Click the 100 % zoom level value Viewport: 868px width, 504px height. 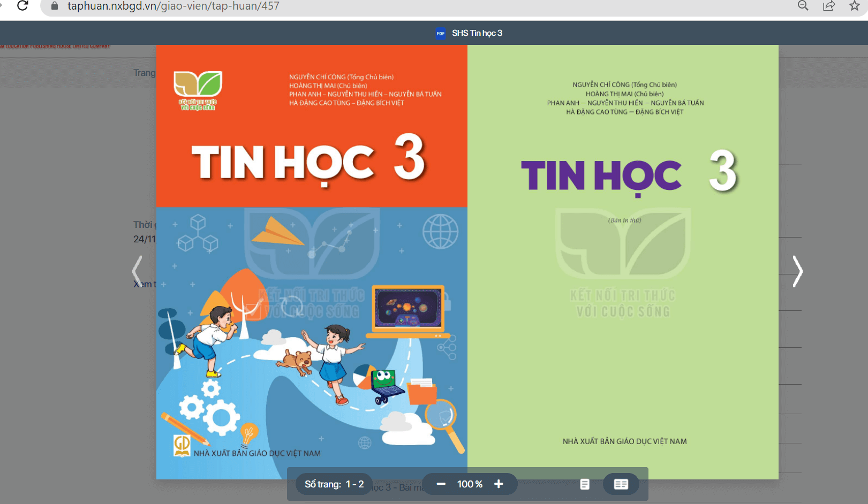tap(470, 484)
